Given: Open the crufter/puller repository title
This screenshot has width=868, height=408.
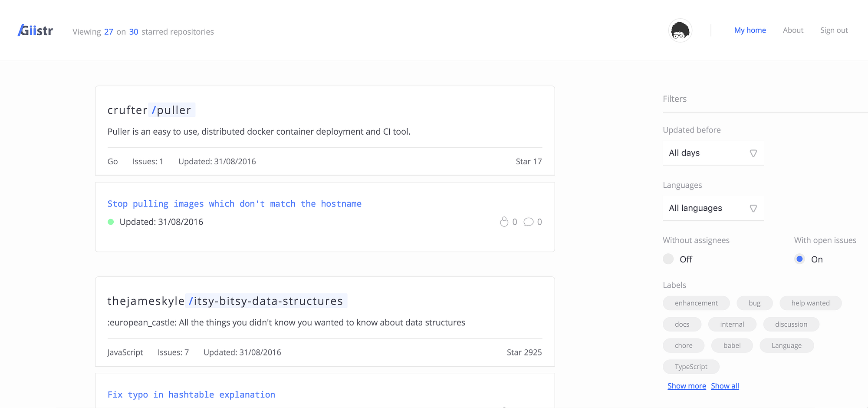Looking at the screenshot, I should [x=149, y=110].
